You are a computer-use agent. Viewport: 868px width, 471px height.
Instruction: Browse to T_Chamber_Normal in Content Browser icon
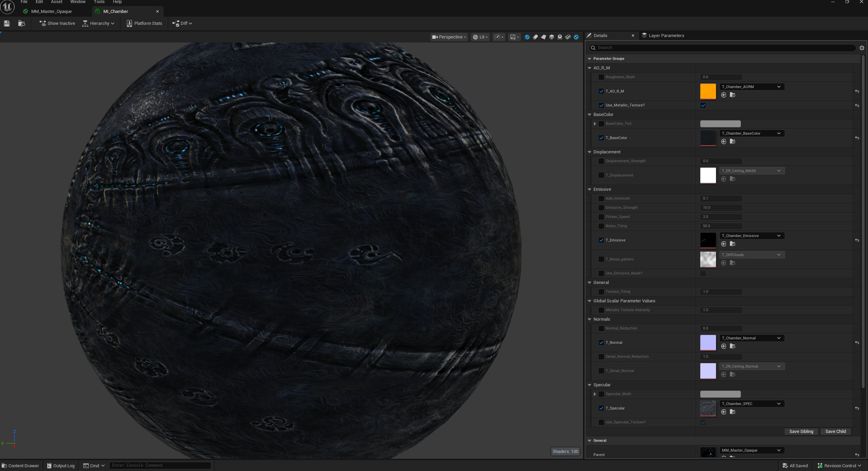(732, 346)
